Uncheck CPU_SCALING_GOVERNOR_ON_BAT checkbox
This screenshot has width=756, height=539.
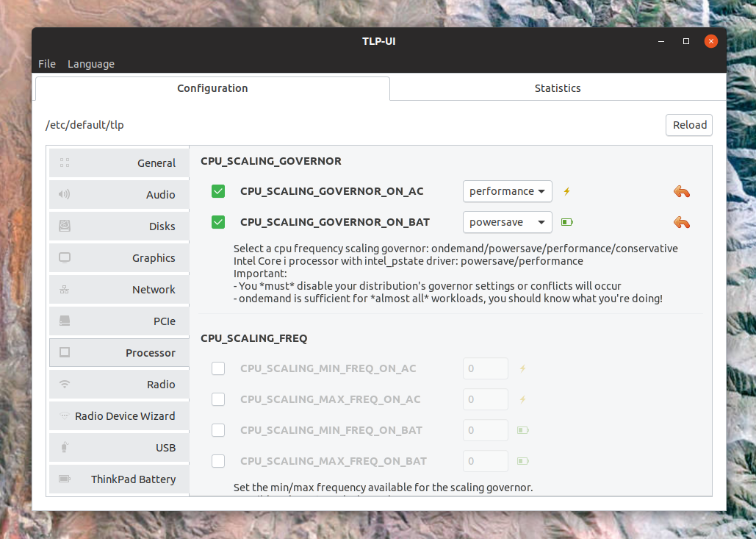(x=218, y=222)
